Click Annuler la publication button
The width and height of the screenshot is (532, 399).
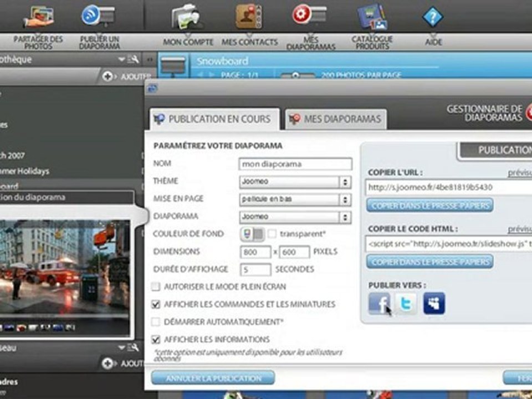point(213,378)
